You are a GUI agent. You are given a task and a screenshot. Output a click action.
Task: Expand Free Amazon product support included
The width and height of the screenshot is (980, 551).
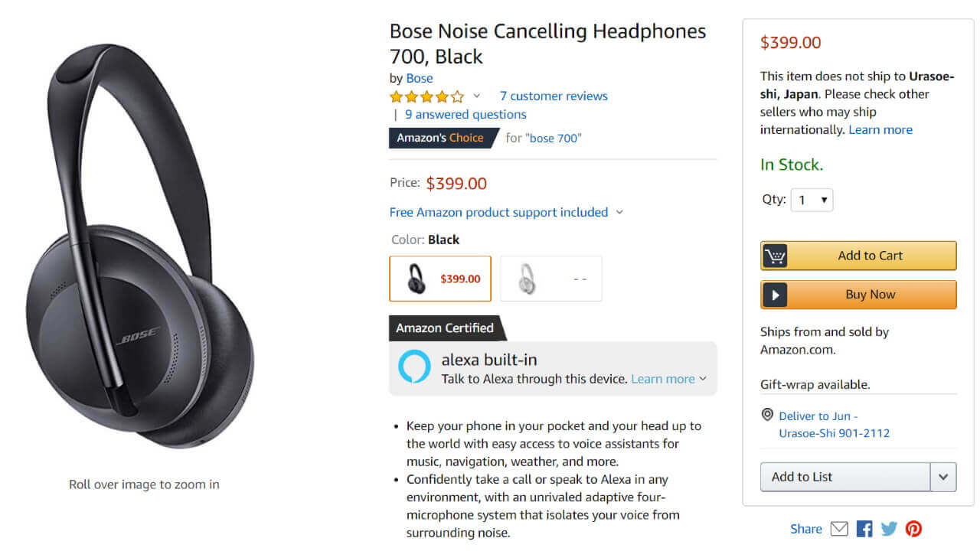(506, 212)
